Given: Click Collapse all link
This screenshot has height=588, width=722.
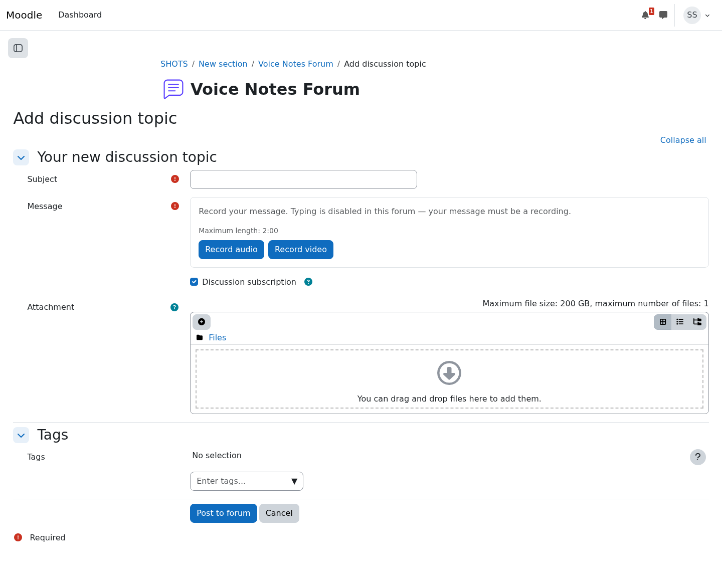Looking at the screenshot, I should point(683,140).
